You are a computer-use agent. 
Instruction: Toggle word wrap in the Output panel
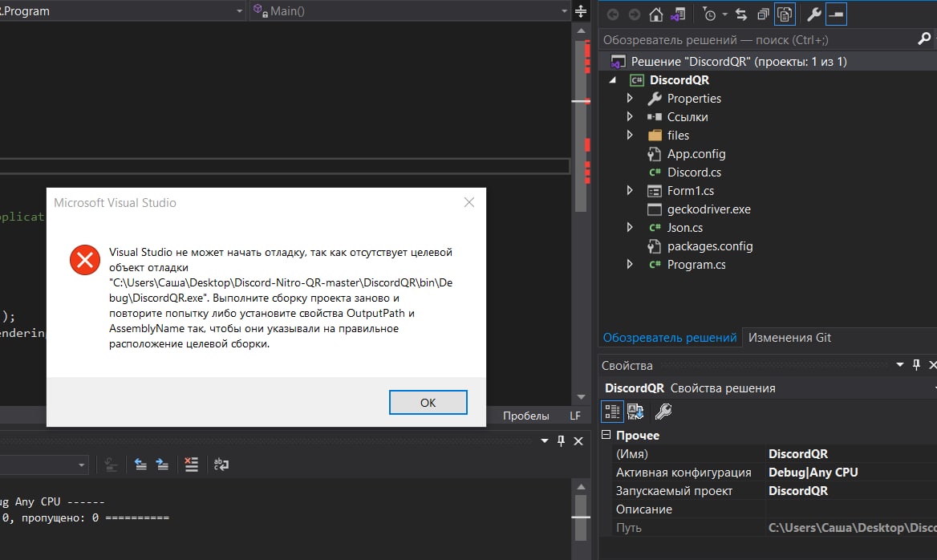click(x=221, y=465)
